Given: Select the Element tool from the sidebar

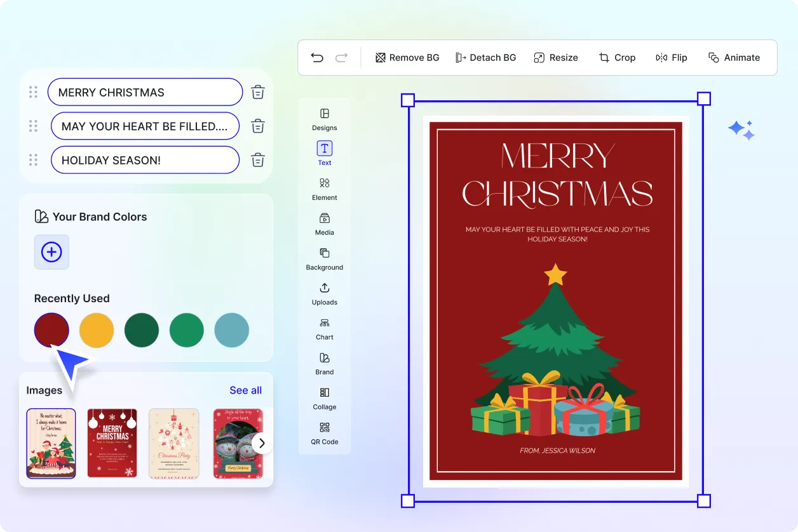Looking at the screenshot, I should pos(324,188).
